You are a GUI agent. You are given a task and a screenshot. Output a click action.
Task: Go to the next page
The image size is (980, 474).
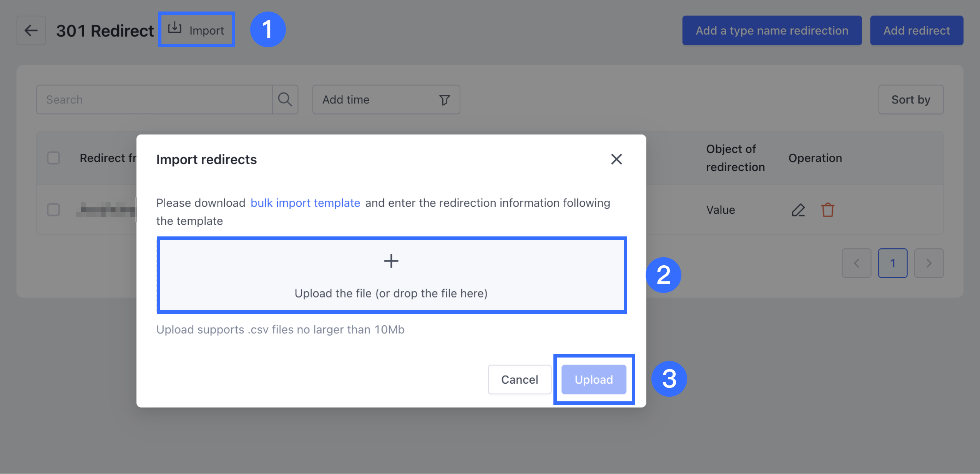click(929, 263)
